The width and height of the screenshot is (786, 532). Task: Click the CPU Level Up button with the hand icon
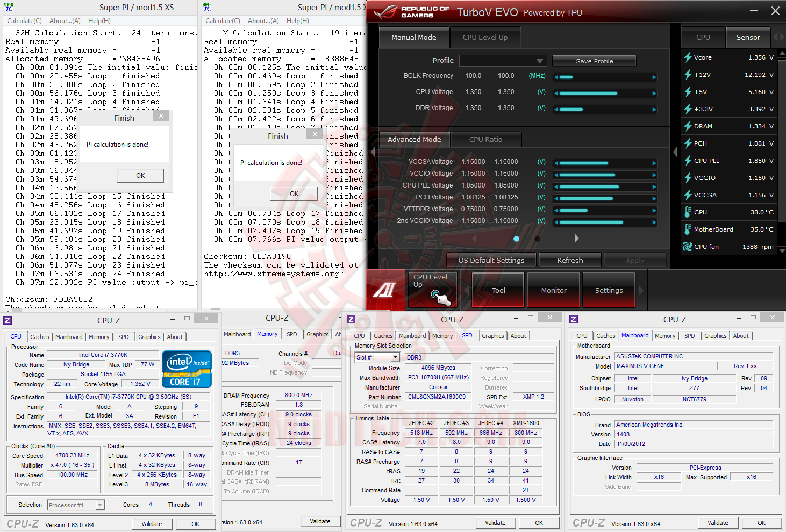point(433,290)
